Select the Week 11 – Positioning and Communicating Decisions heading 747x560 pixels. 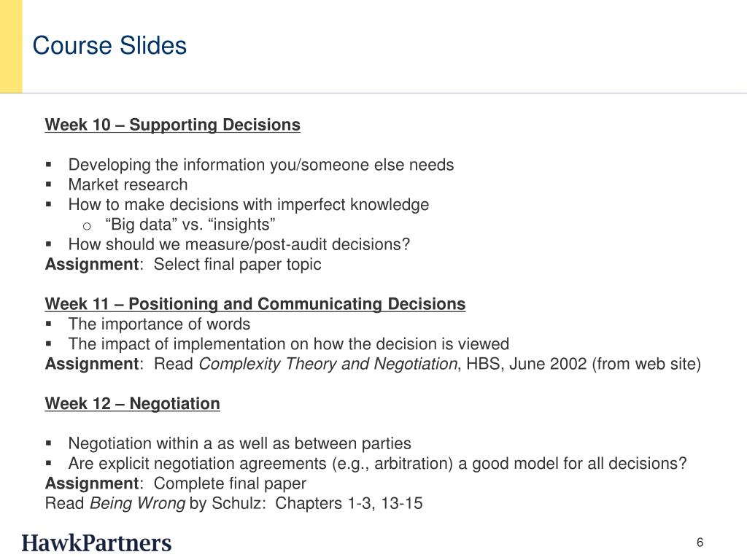coord(255,304)
